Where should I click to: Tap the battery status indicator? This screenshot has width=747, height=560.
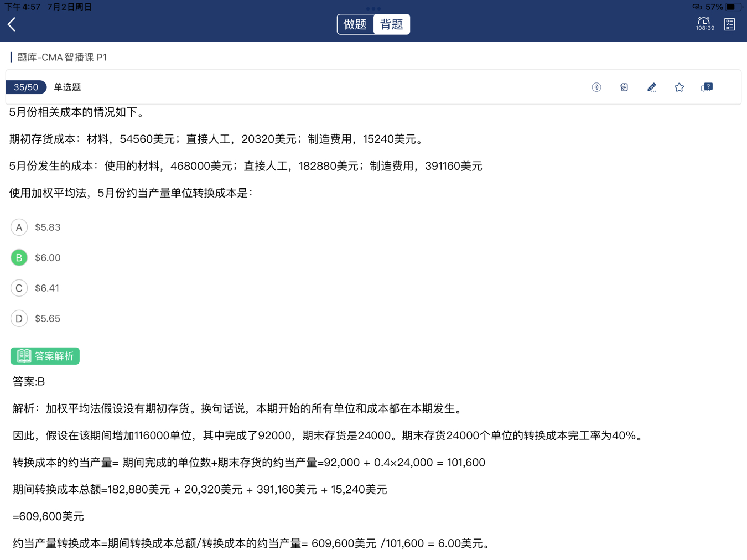coord(733,7)
